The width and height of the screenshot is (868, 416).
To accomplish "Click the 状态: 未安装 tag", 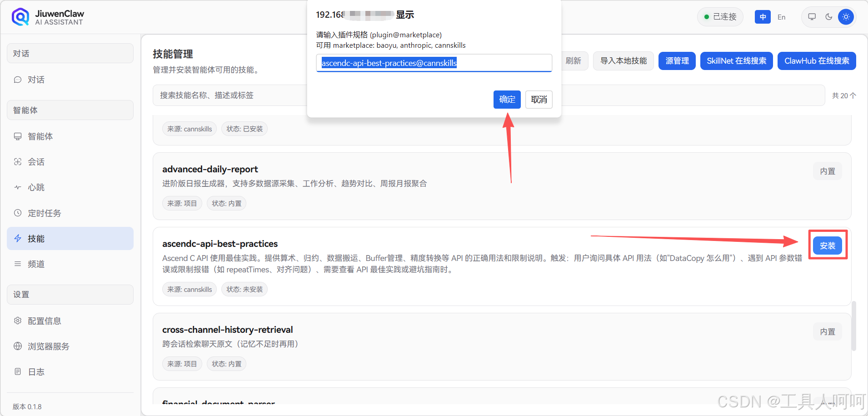I will pyautogui.click(x=244, y=289).
